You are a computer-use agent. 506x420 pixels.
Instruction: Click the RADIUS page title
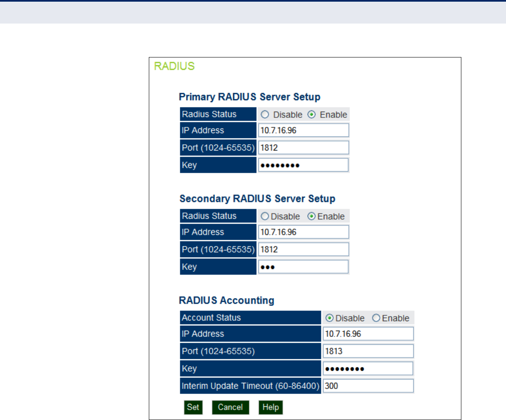(174, 66)
